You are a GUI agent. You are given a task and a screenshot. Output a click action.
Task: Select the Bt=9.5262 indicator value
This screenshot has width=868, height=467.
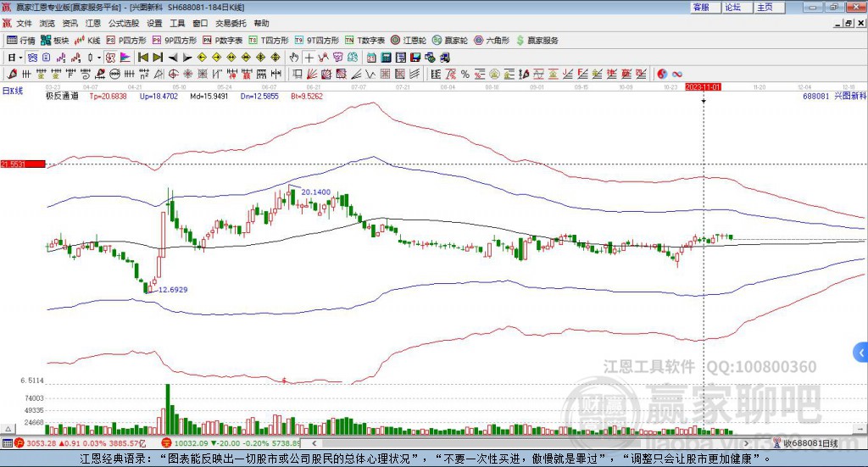(x=307, y=97)
